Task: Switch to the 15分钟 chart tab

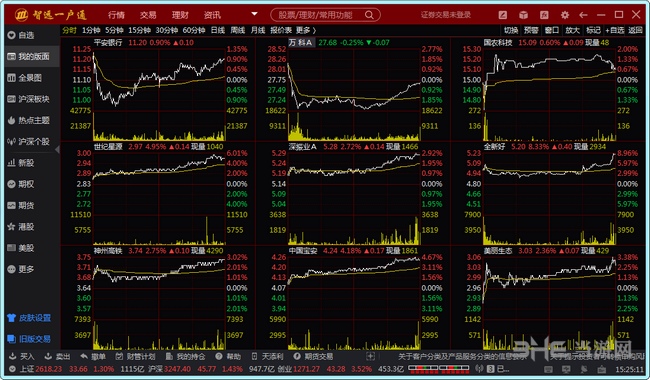Action: point(139,30)
